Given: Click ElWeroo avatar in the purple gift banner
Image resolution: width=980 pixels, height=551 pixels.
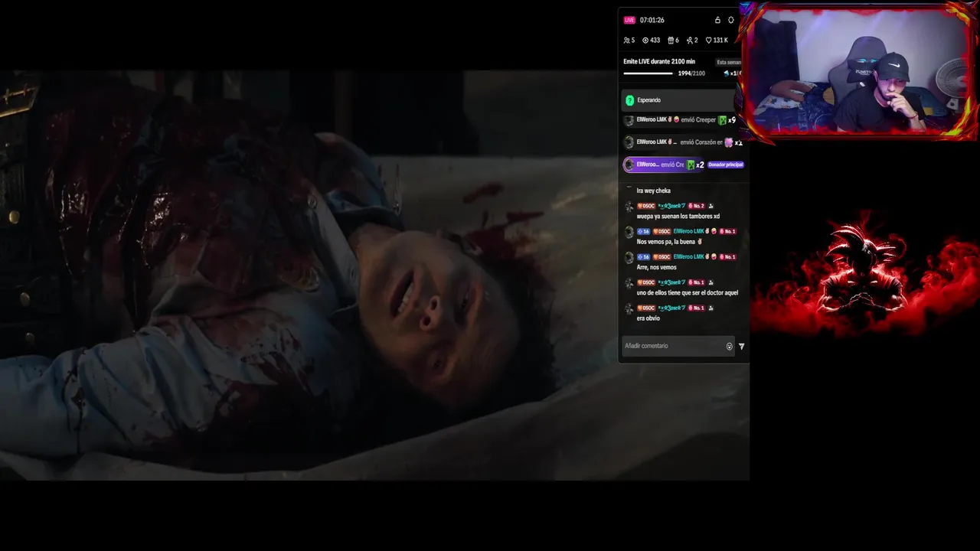Looking at the screenshot, I should (629, 165).
